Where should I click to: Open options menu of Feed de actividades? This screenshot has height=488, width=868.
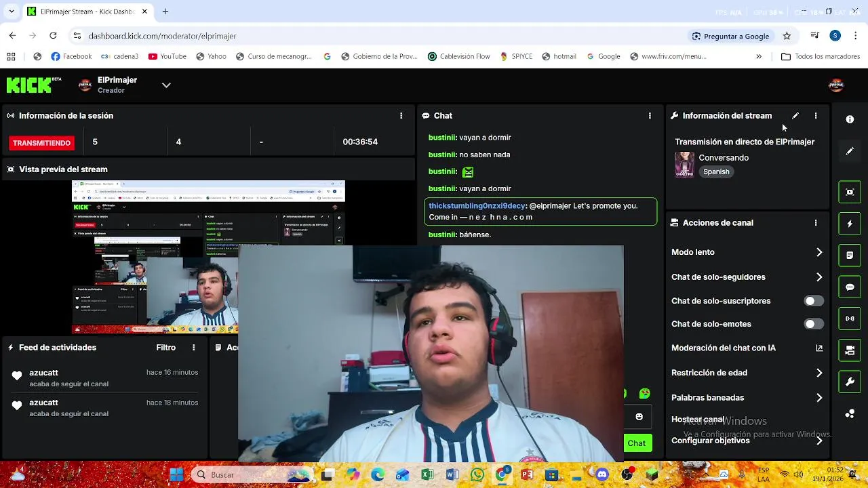(194, 347)
